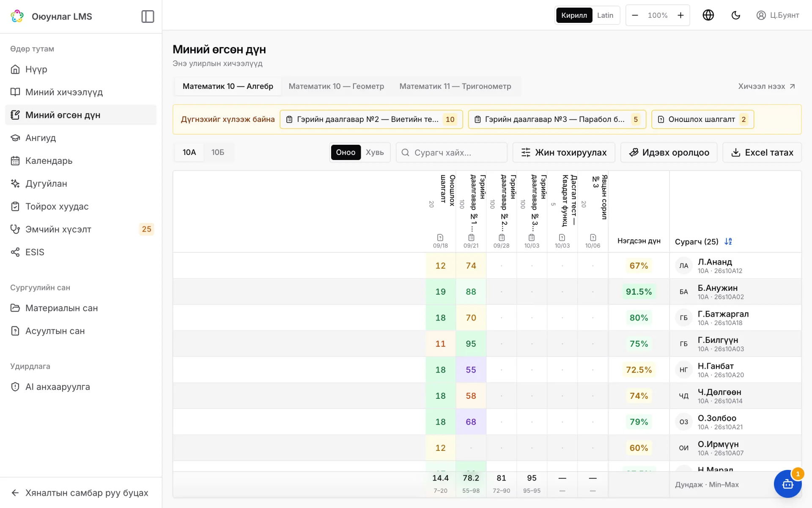
Task: Open pending Гэрийн даалгавар №3 chip
Action: [x=557, y=119]
